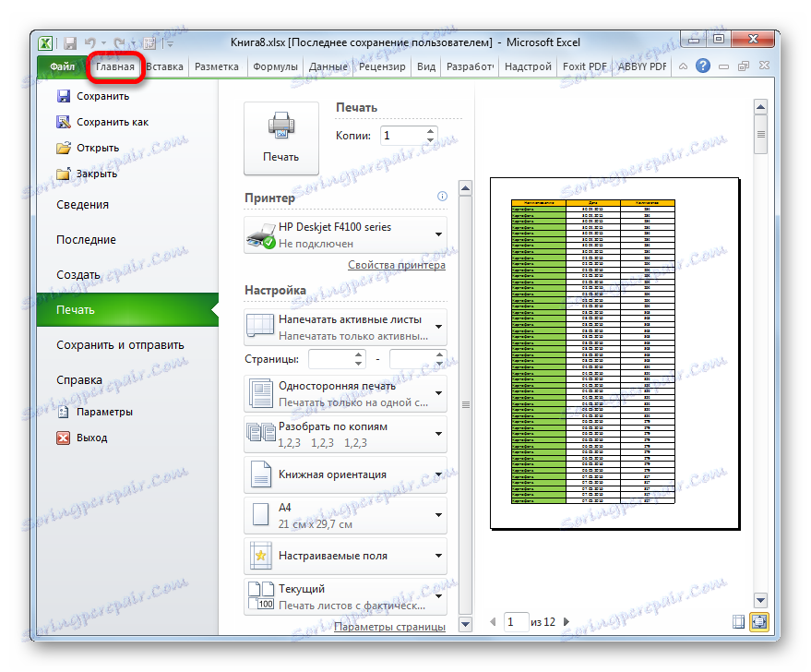Open Односторонняя печать dropdown
811x672 pixels.
click(345, 393)
